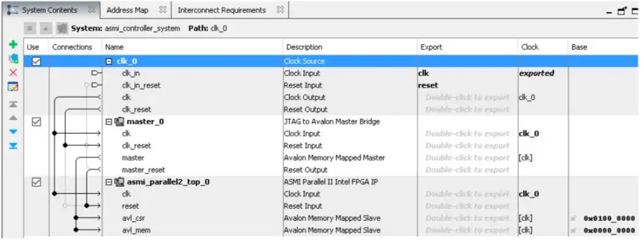Close the Interconnect Requirements tab with its X
The width and height of the screenshot is (644, 241).
[x=280, y=10]
